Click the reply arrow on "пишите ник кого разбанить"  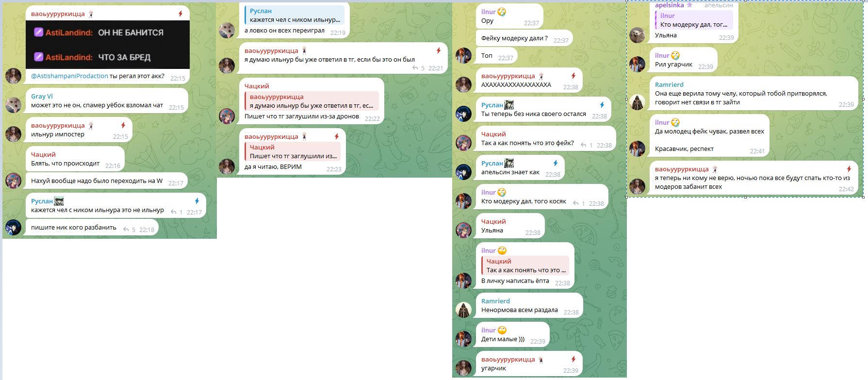tap(126, 229)
